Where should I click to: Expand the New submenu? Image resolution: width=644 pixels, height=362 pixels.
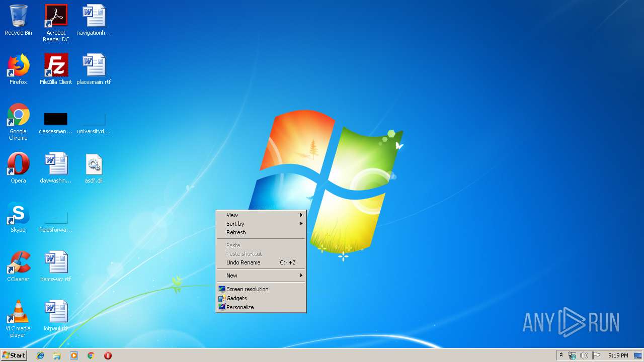click(261, 276)
